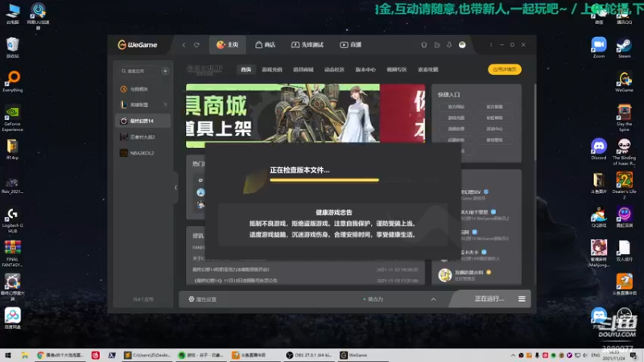The image size is (644, 362).
Task: Open the 首页 sub-tab of the game
Action: (x=246, y=69)
